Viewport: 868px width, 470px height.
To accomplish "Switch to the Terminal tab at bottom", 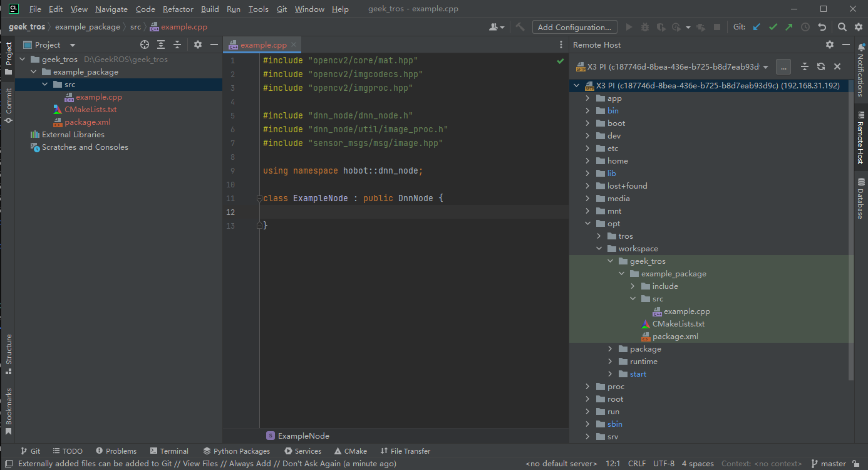I will (x=169, y=451).
